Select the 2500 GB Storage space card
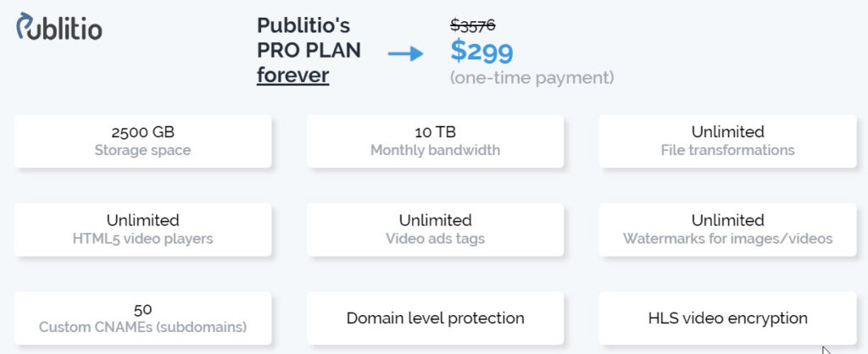Screen dimensions: 868x354 click(142, 141)
